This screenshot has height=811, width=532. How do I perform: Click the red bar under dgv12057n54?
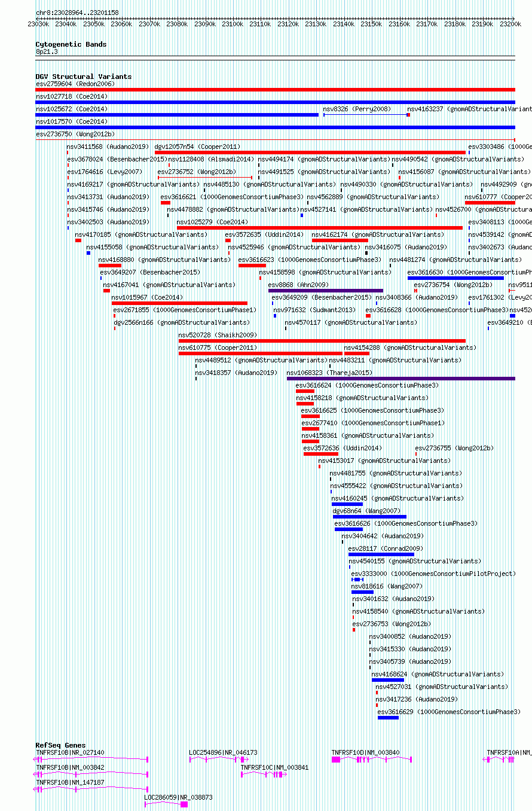tap(310, 153)
